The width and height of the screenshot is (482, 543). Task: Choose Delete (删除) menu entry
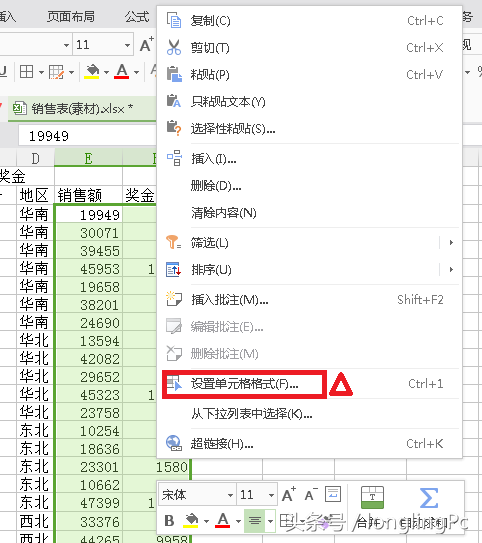tap(310, 186)
